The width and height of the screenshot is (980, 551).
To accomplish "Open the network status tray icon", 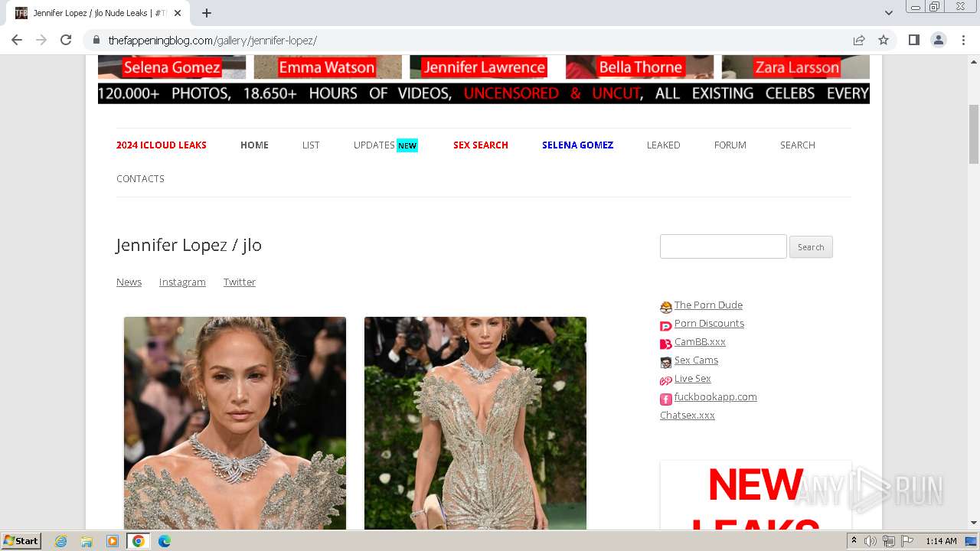I will (x=889, y=541).
